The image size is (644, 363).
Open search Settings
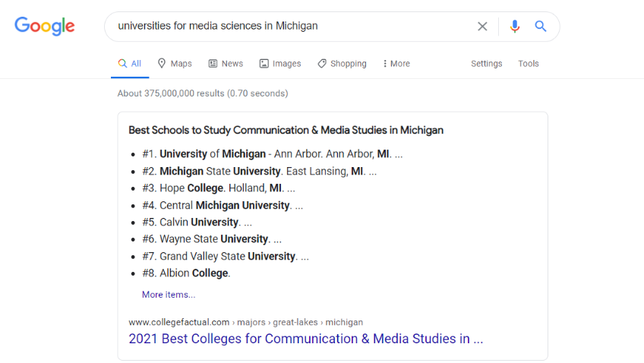(487, 64)
